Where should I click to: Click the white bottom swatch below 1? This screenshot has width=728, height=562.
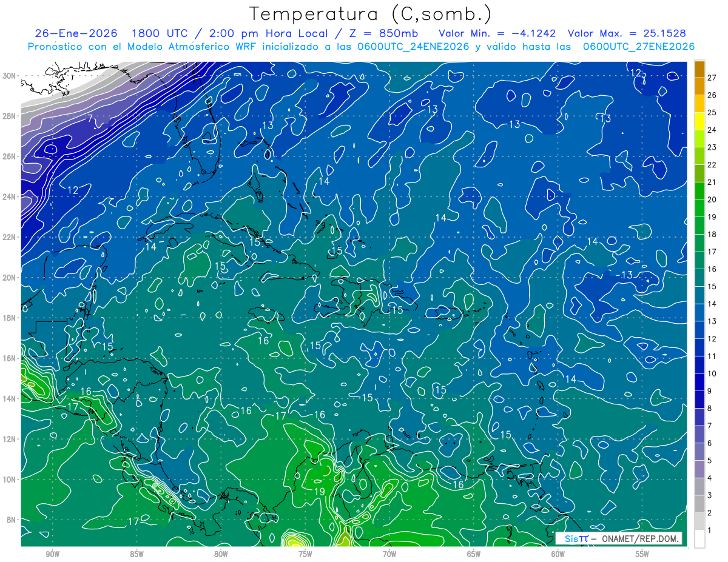coord(699,539)
